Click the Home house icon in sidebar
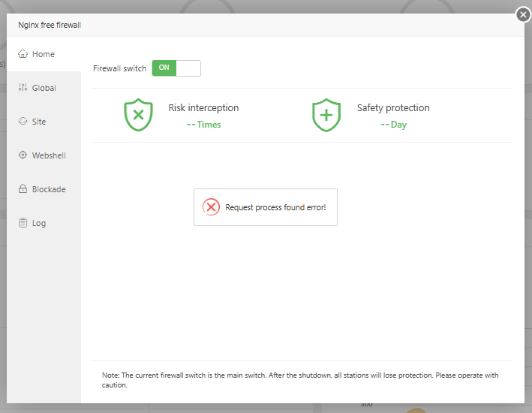 click(23, 54)
